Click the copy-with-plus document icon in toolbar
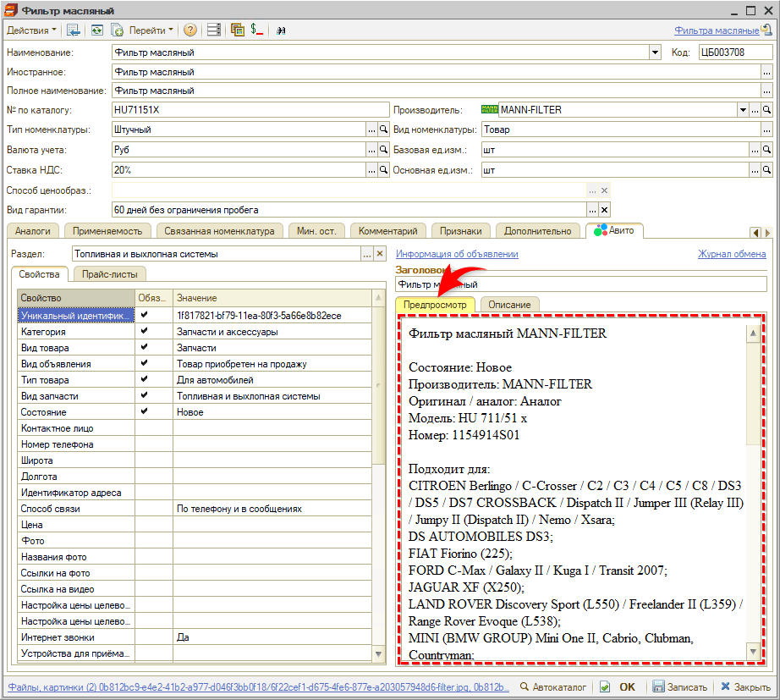Screen dimensions: 780x700 (118, 30)
